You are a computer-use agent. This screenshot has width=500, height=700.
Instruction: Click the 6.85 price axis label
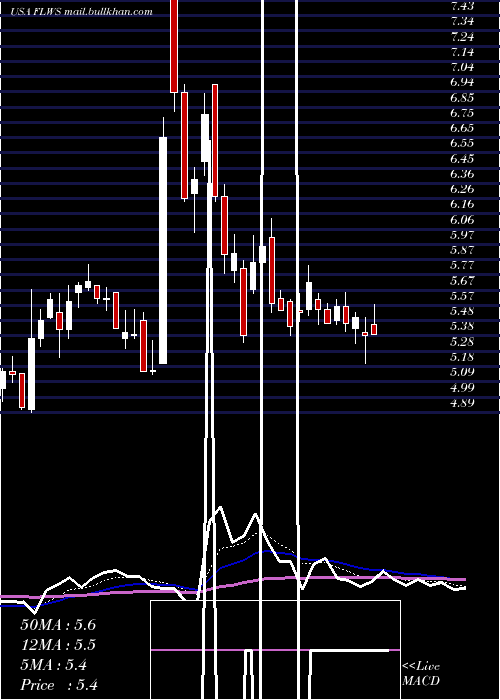(x=462, y=97)
